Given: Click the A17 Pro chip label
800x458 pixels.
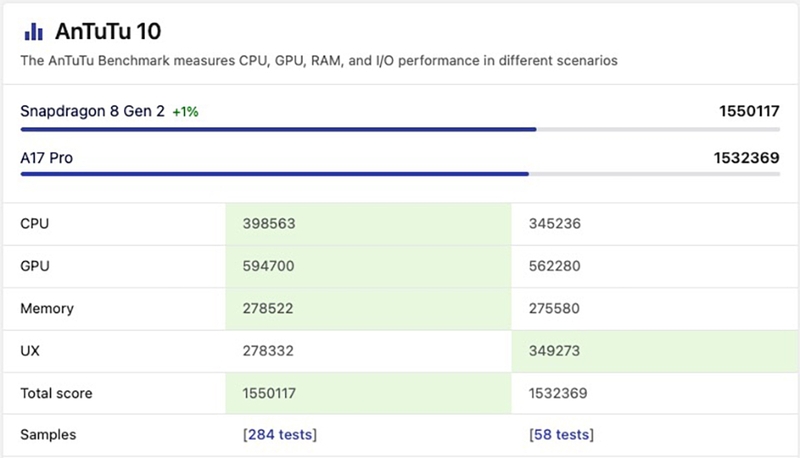Looking at the screenshot, I should click(47, 157).
